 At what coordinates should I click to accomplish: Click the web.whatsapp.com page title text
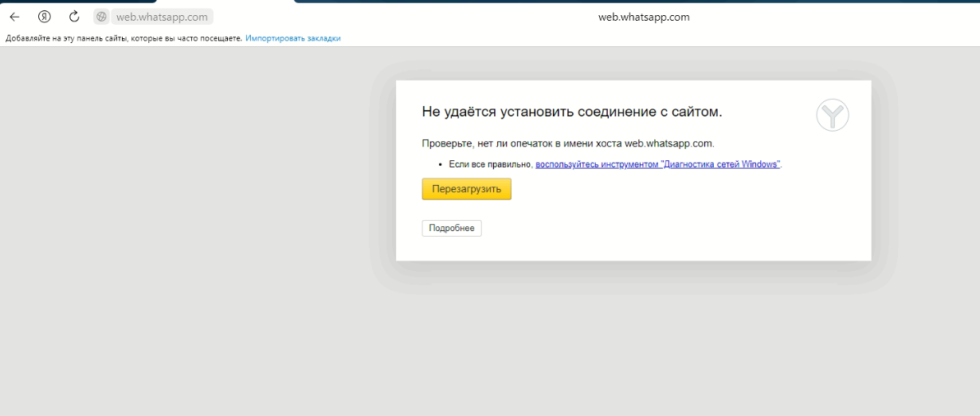click(644, 17)
